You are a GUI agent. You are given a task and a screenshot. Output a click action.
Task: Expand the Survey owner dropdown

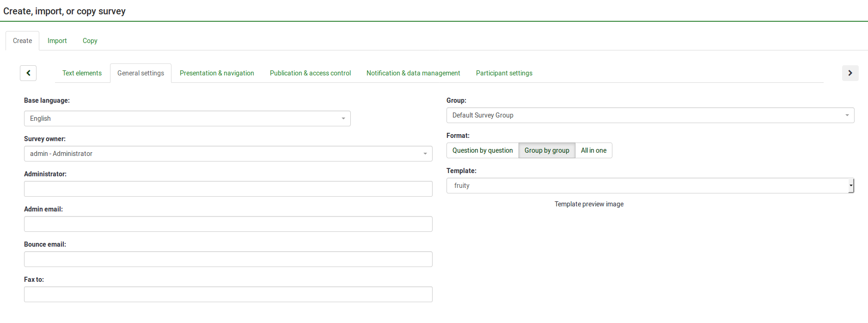click(x=228, y=154)
